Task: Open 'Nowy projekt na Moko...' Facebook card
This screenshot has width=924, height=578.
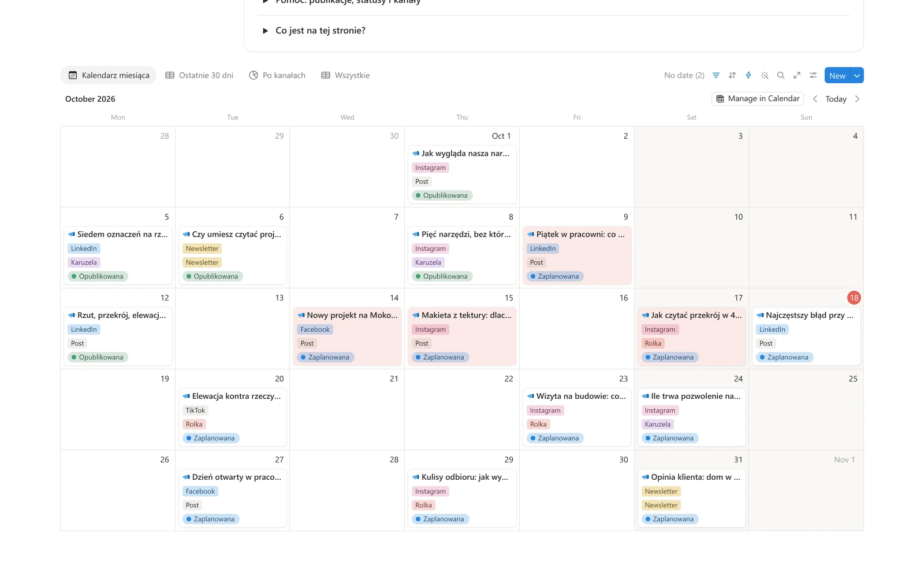Action: point(347,336)
